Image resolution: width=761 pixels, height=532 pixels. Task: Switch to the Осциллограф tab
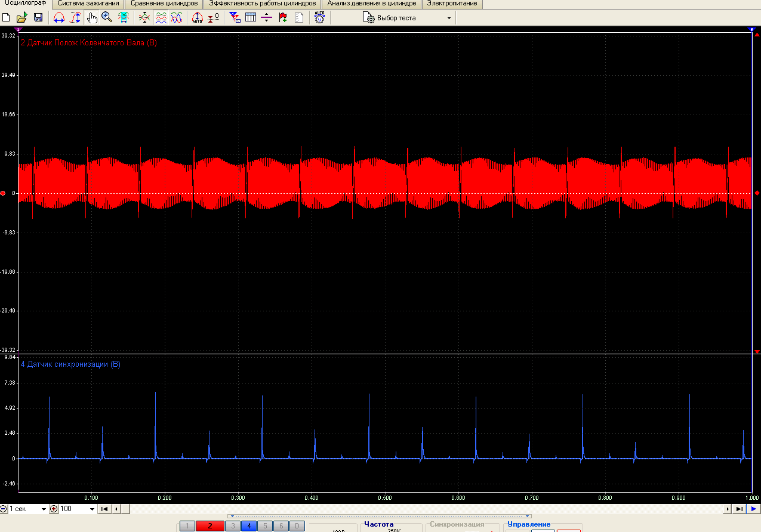coord(24,4)
